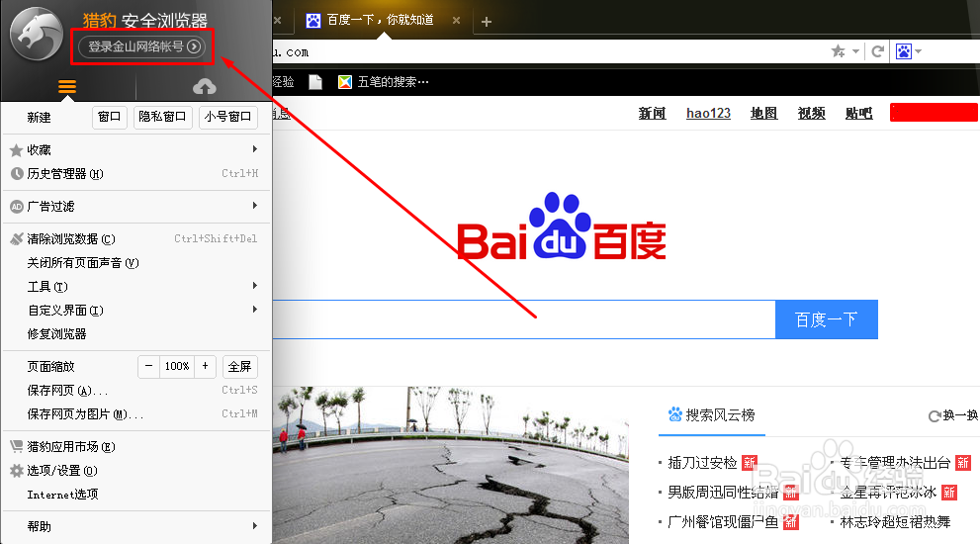980x544 pixels.
Task: Open the 新闻 link
Action: coord(652,113)
